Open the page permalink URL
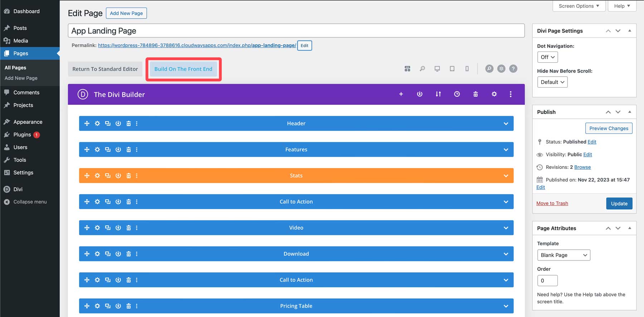644x317 pixels. point(197,45)
